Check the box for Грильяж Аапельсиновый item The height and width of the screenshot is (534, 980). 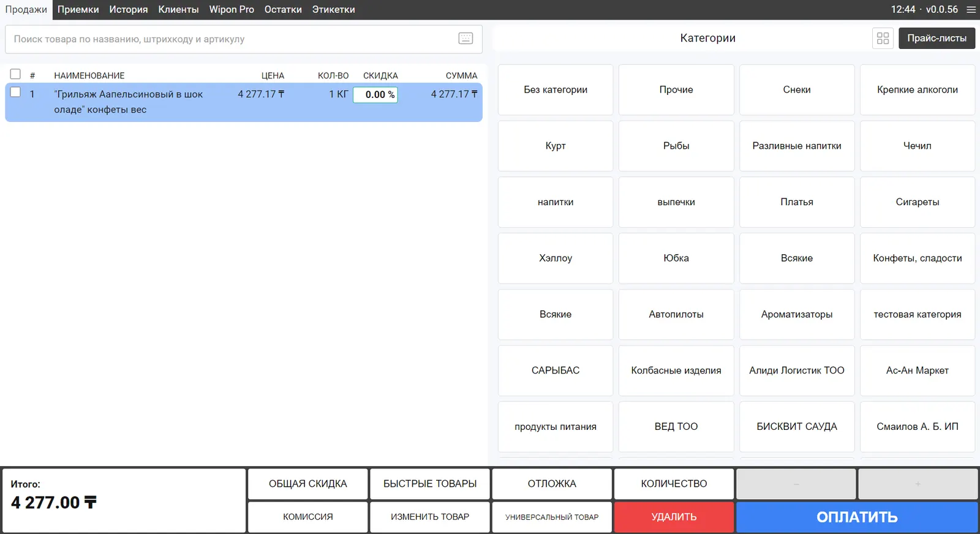tap(16, 92)
